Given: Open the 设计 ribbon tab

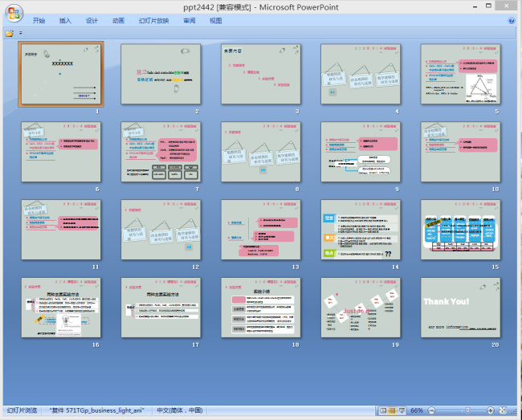Looking at the screenshot, I should point(92,21).
